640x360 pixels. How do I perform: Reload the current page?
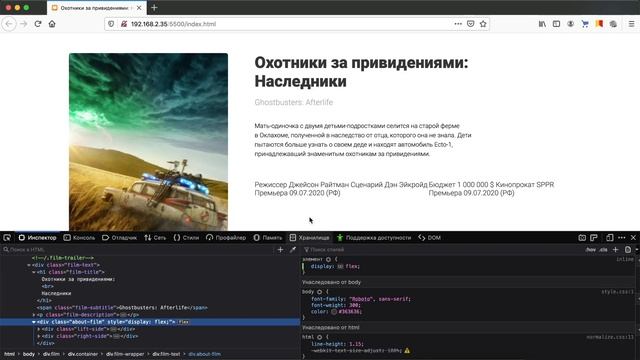[x=38, y=24]
